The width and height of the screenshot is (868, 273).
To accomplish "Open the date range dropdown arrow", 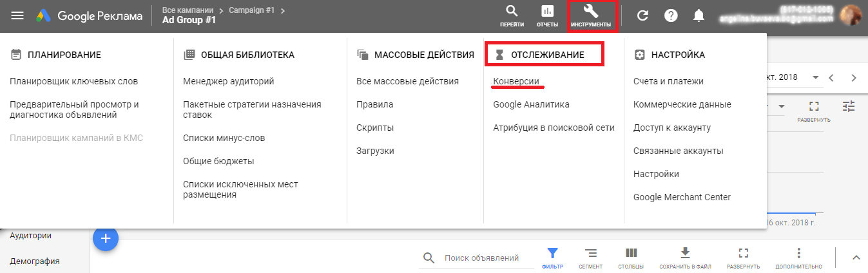I will [x=816, y=77].
